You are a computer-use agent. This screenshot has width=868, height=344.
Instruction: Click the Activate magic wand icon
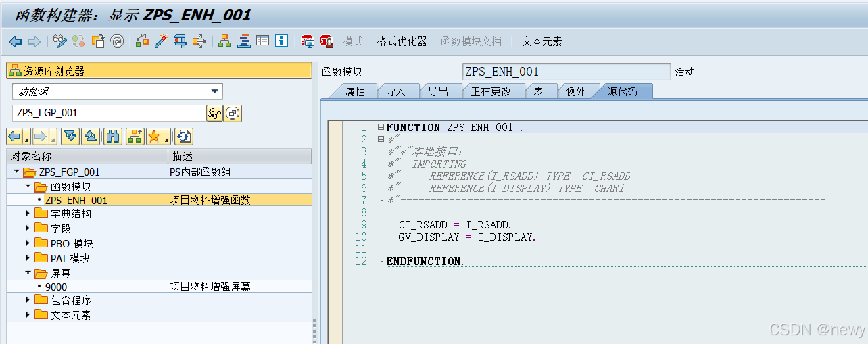161,41
